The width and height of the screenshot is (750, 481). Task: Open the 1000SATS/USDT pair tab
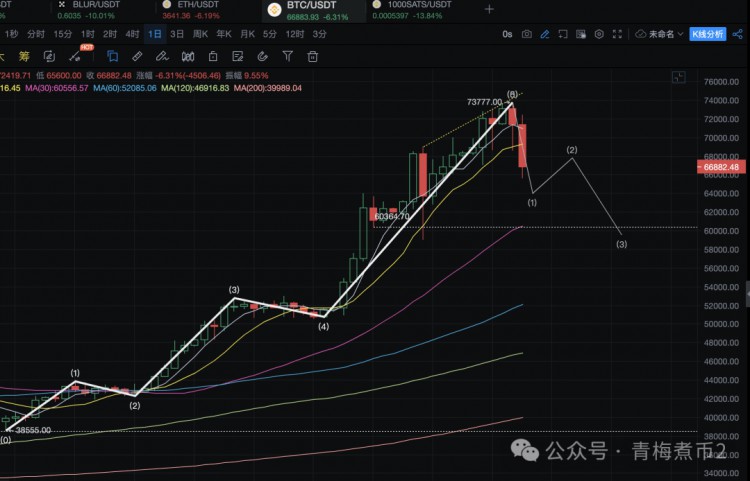412,10
